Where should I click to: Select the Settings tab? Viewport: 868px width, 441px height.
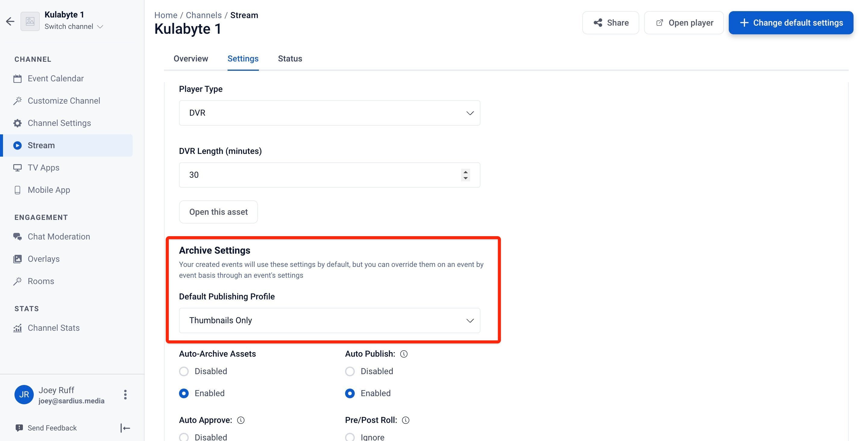[x=243, y=59]
